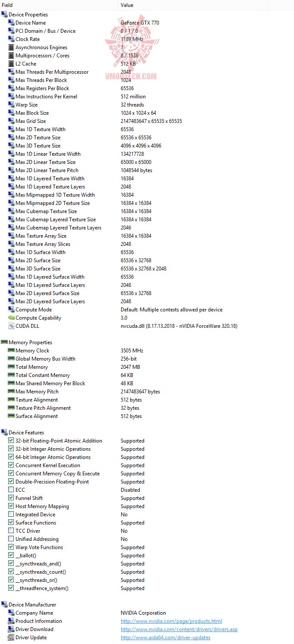
Task: Select the Concurrent Kernel Execution row label
Action: pyautogui.click(x=48, y=465)
